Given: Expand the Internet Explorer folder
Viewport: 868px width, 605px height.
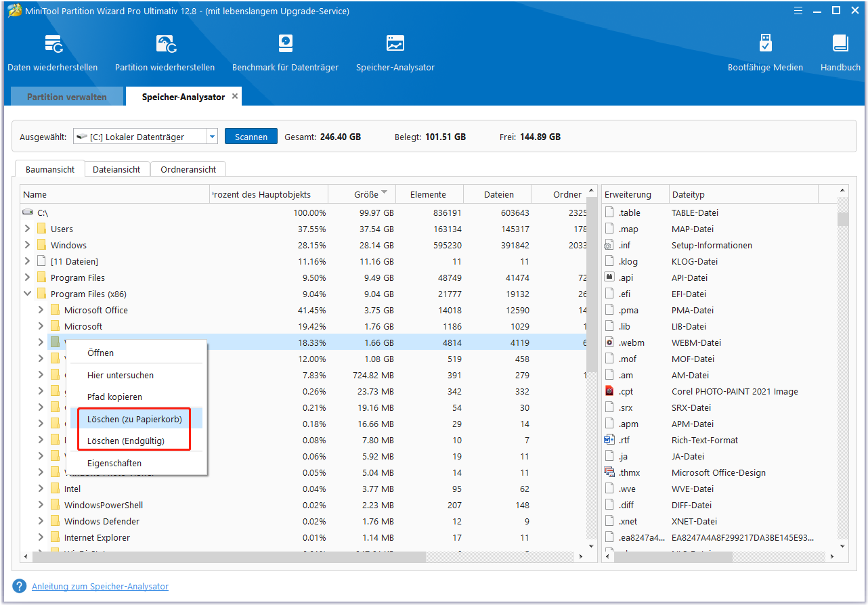Looking at the screenshot, I should (x=41, y=537).
